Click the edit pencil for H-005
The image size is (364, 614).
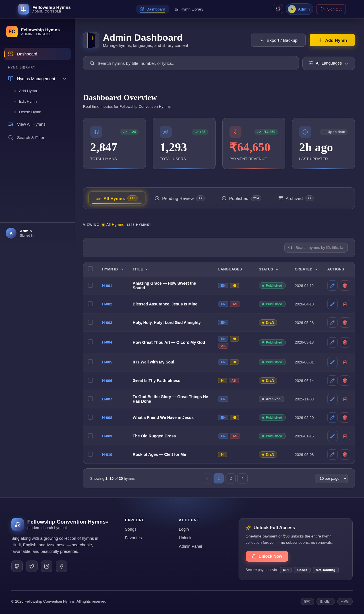332,362
